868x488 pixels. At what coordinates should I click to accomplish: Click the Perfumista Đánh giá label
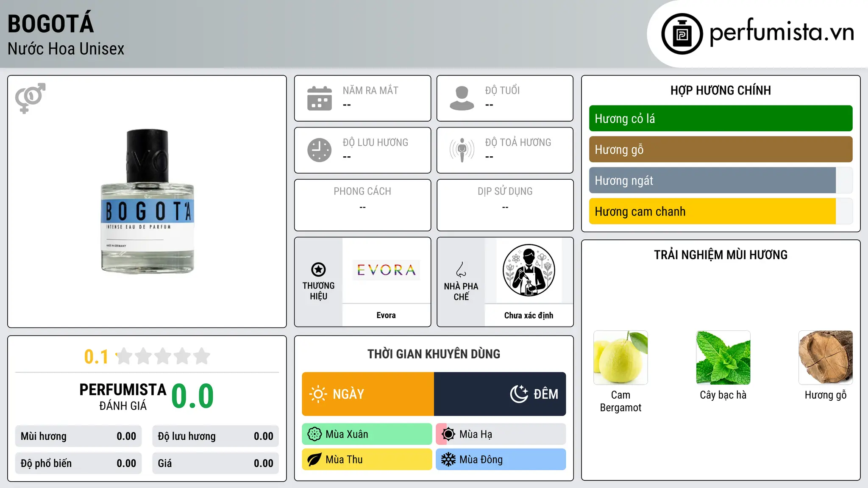[x=123, y=396]
